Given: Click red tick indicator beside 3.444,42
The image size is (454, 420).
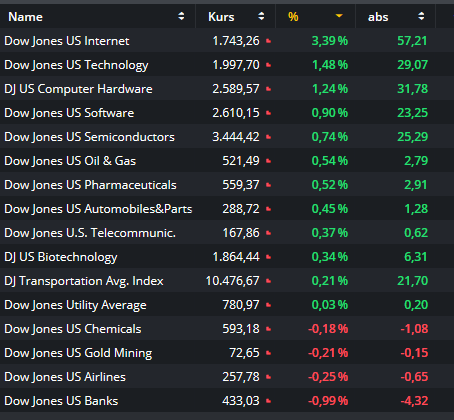Looking at the screenshot, I should tap(268, 137).
